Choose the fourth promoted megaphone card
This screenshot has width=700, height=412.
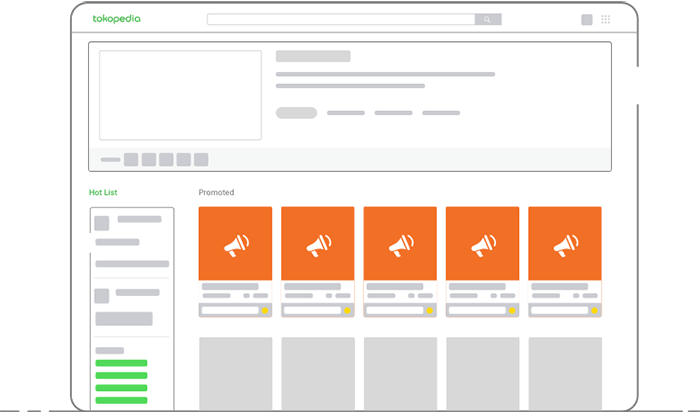[483, 244]
